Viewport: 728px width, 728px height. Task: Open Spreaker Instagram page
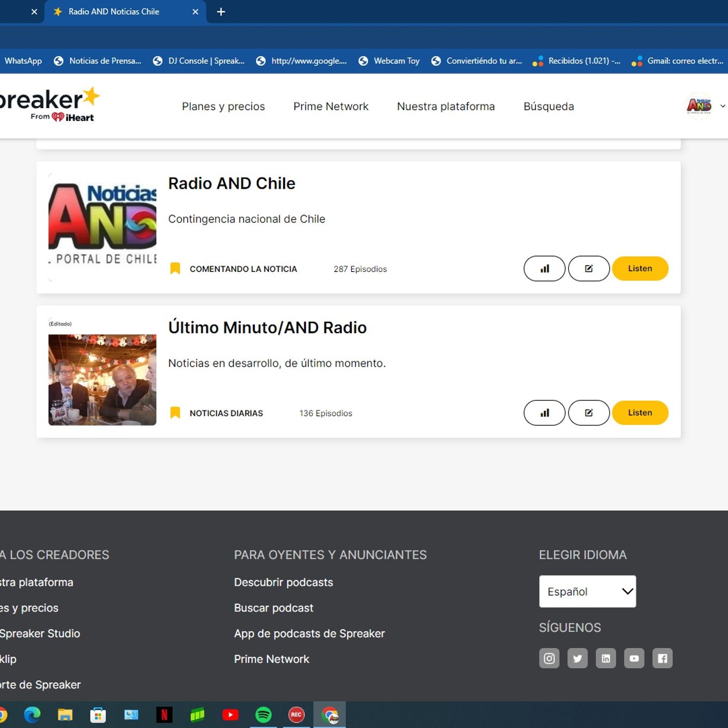[549, 658]
